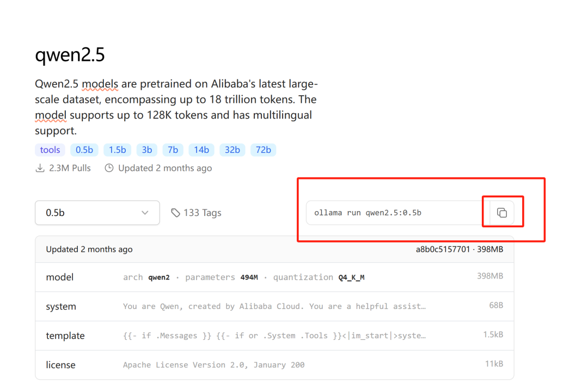Open the 133 Tags link

[x=196, y=213]
